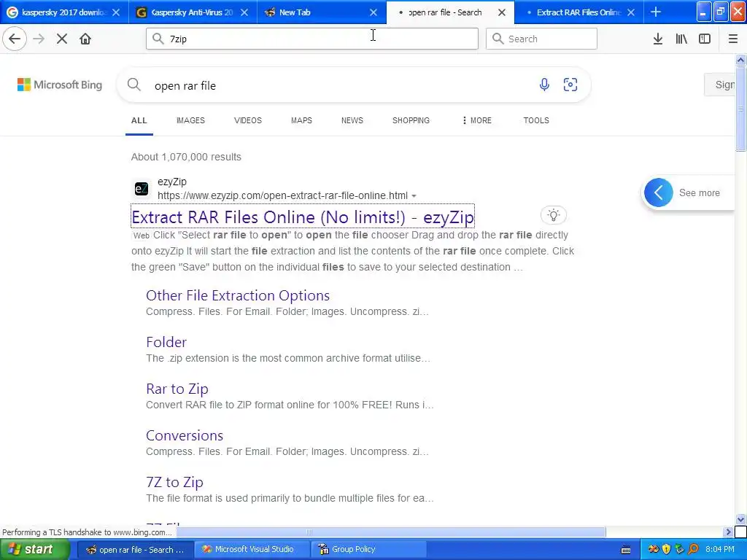Open a new browser tab
The image size is (747, 560).
(x=656, y=12)
